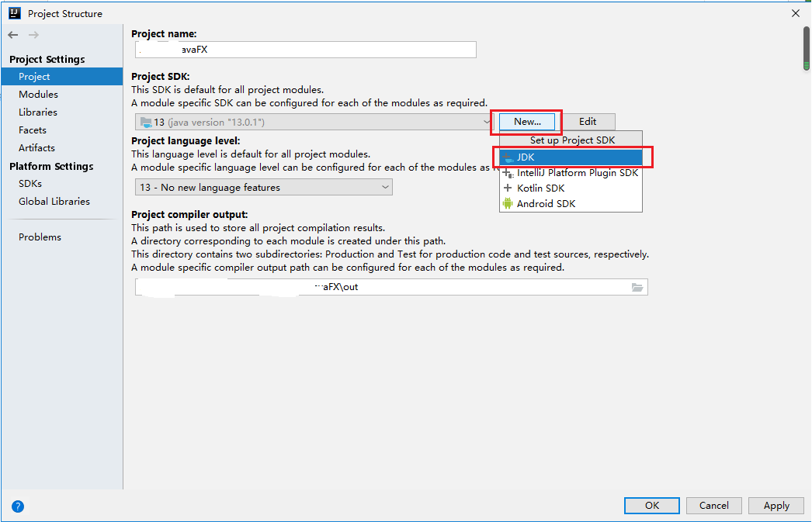The image size is (812, 522).
Task: Open Modules in the sidebar
Action: [x=62, y=94]
